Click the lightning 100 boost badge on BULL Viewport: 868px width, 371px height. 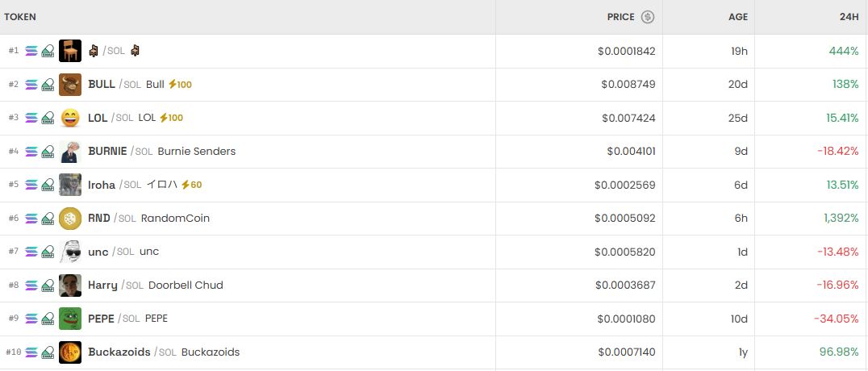[181, 85]
